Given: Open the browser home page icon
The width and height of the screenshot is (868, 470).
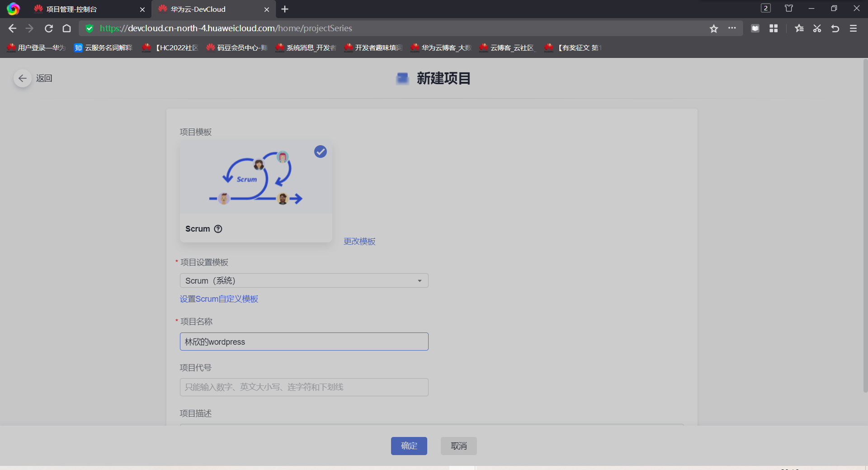Looking at the screenshot, I should (67, 28).
